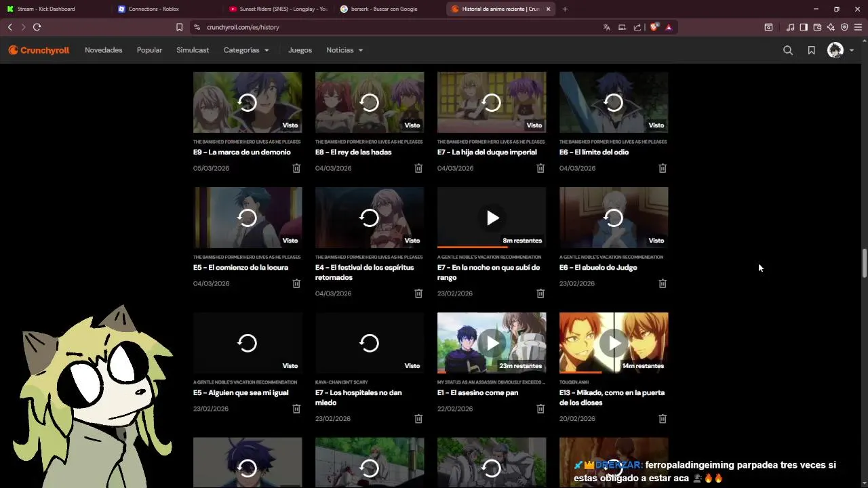
Task: Click the address bar URL crunchyroll.com/es/history
Action: (x=243, y=27)
